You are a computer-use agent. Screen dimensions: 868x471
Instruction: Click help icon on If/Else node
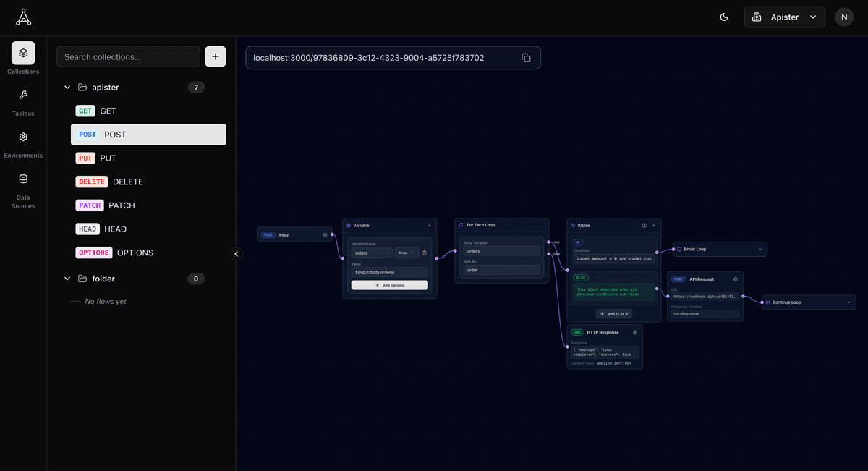pos(644,225)
